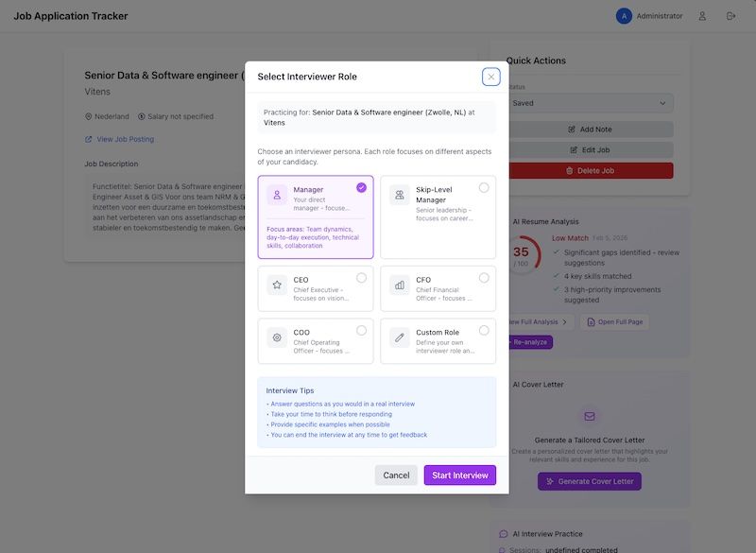Open the user profile icon in header
Screen dimensions: 756x553
click(x=702, y=16)
